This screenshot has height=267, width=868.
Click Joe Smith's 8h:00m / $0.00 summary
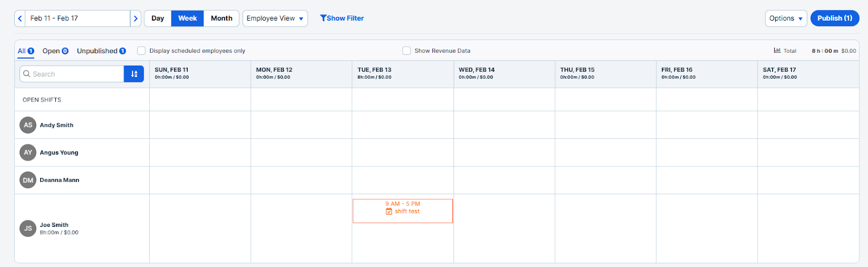click(59, 233)
